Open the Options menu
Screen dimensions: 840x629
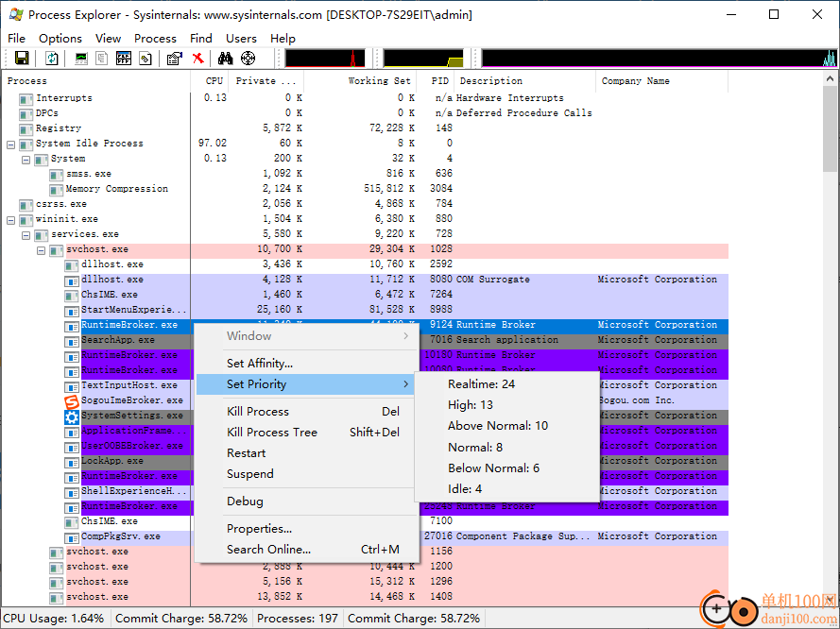pyautogui.click(x=60, y=39)
